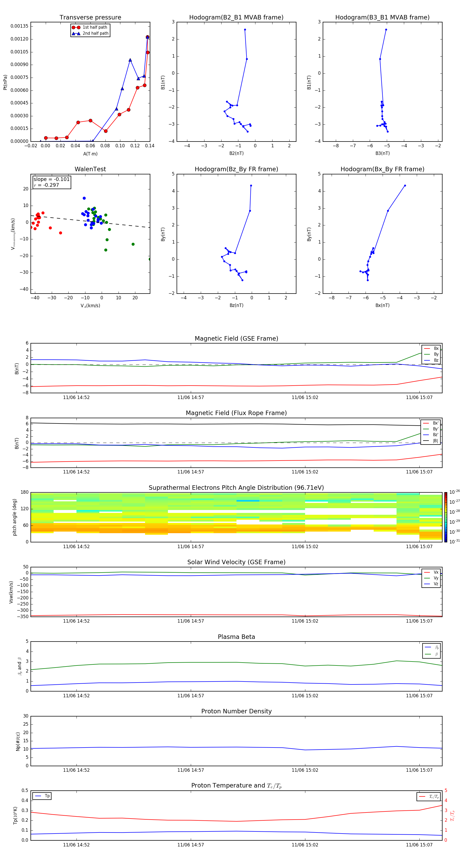The width and height of the screenshot is (473, 868).
Task: Click the 'WalenTest' plot title
Action: (90, 169)
